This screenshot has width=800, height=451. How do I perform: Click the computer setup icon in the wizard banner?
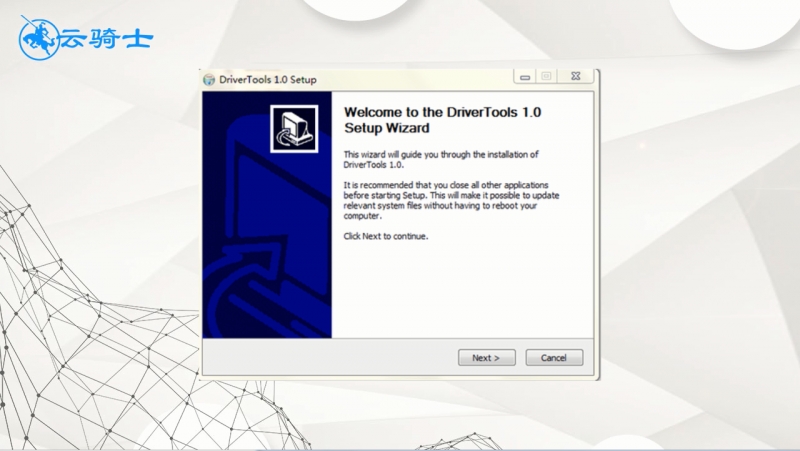[x=294, y=129]
